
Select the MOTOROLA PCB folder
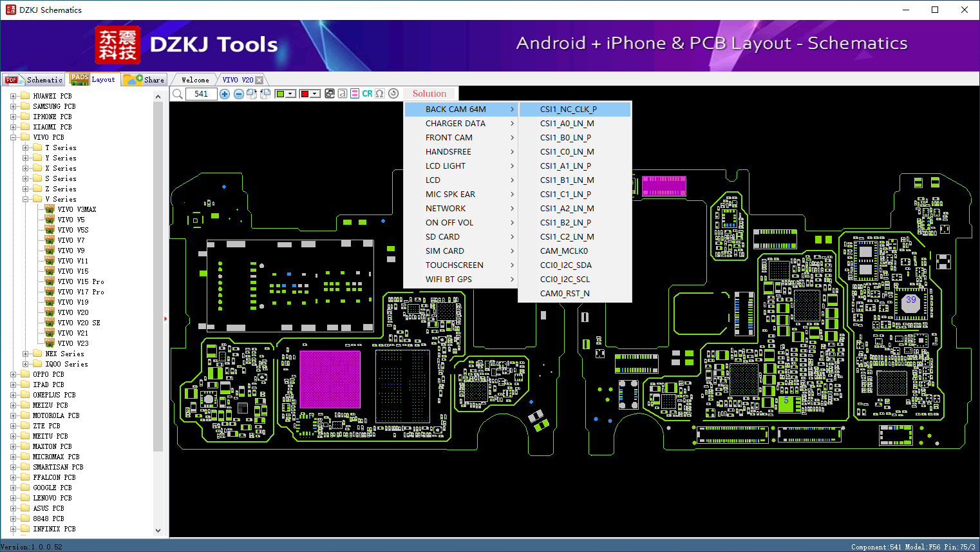coord(56,415)
